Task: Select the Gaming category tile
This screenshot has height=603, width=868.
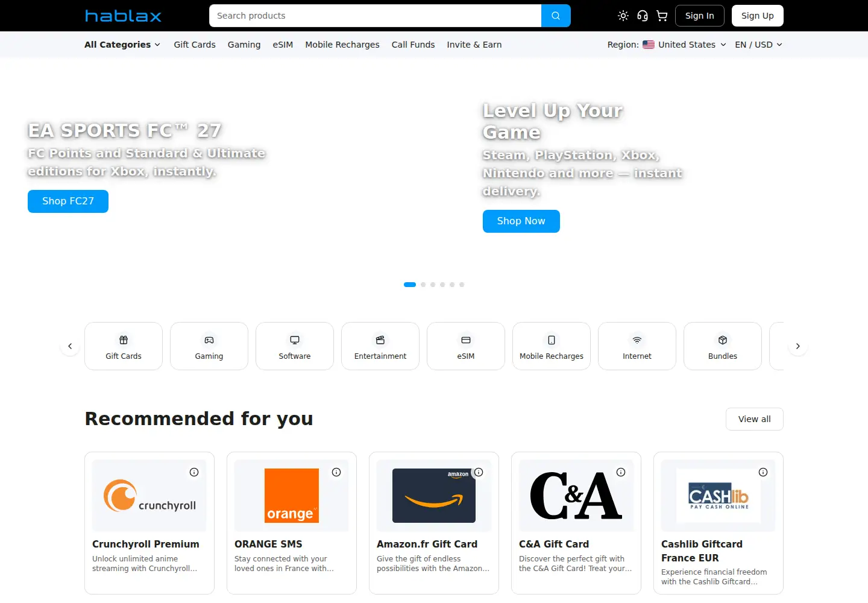Action: (x=209, y=346)
